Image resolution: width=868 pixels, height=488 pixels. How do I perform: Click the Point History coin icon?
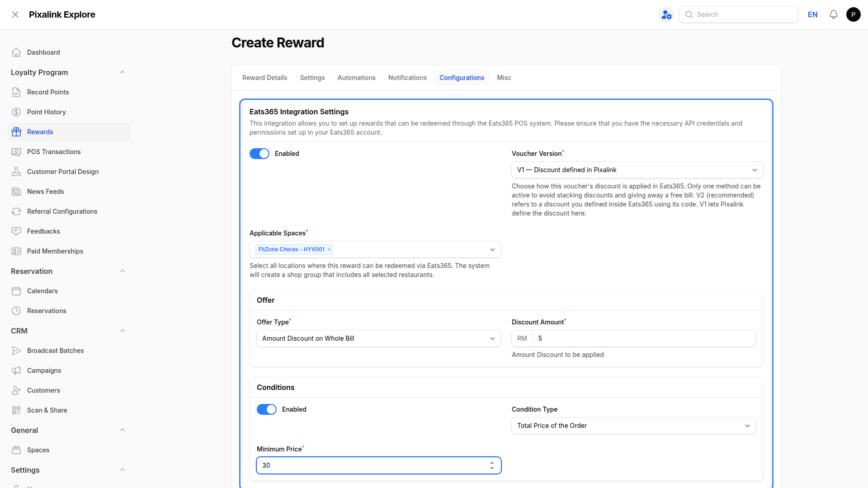pos(16,112)
